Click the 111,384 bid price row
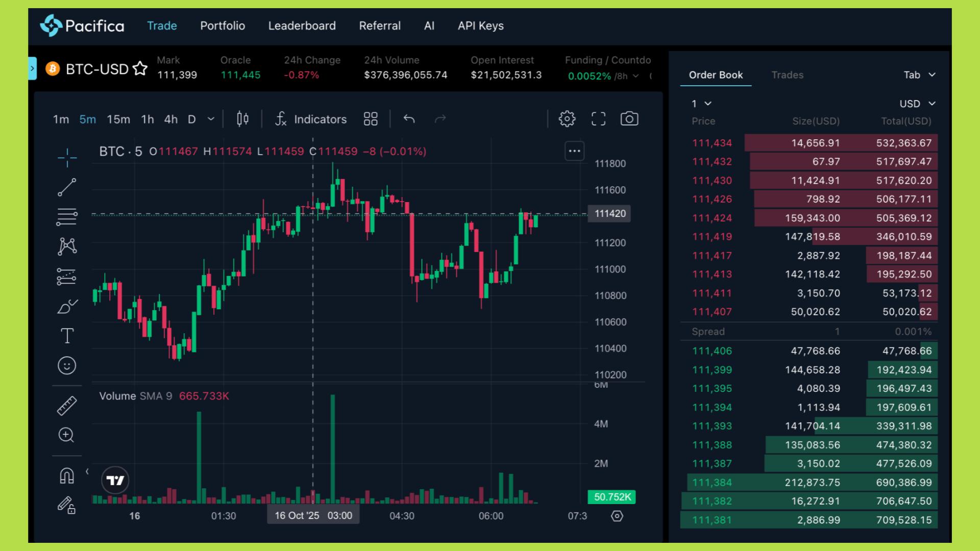 (x=712, y=482)
